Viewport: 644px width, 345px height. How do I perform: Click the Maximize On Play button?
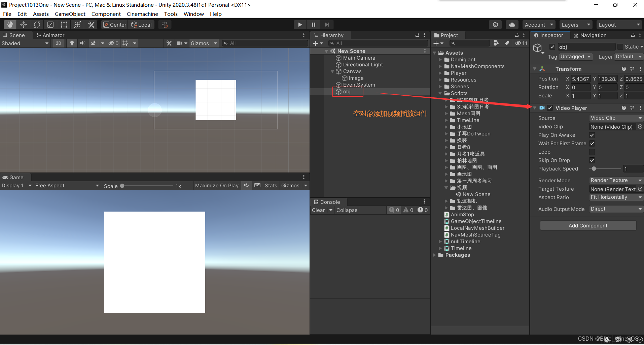coord(217,185)
